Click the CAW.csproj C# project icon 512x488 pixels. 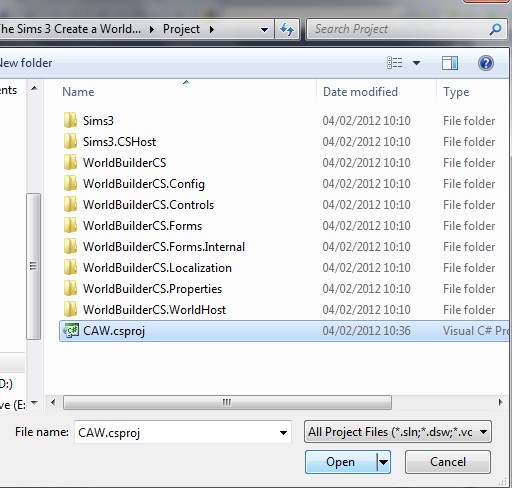(71, 331)
